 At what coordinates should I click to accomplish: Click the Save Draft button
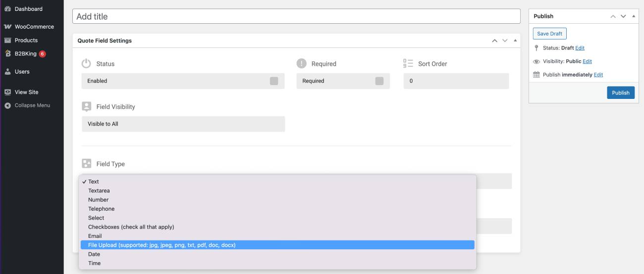pyautogui.click(x=549, y=34)
